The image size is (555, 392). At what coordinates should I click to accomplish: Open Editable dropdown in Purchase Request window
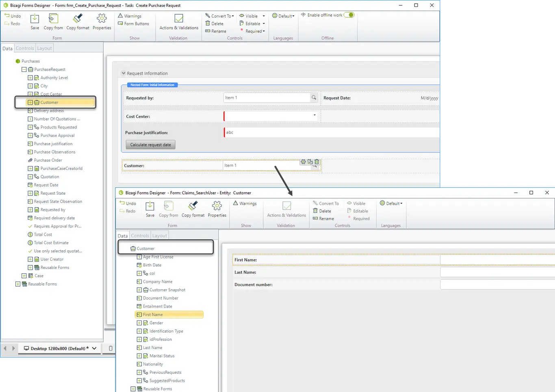[x=252, y=24]
